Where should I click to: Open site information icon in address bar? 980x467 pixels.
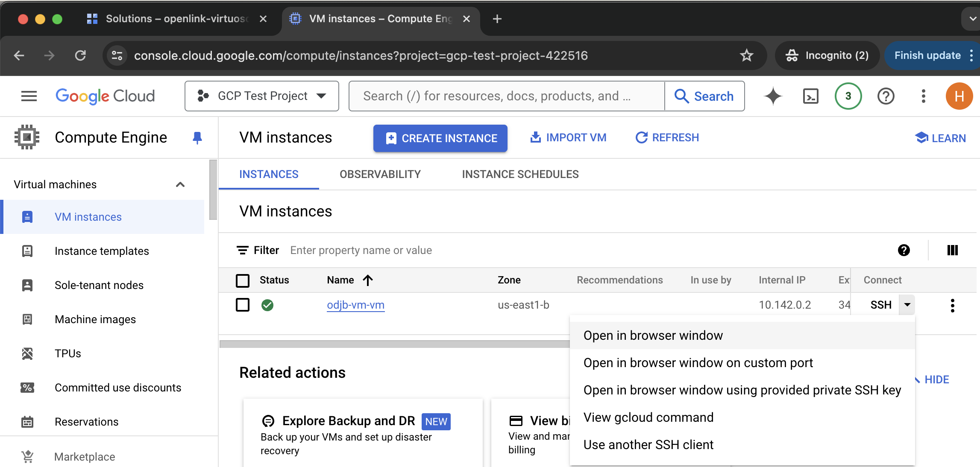[x=117, y=55]
